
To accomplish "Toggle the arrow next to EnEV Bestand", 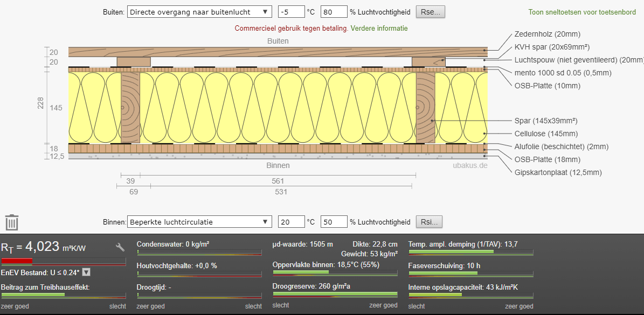I will click(x=86, y=272).
